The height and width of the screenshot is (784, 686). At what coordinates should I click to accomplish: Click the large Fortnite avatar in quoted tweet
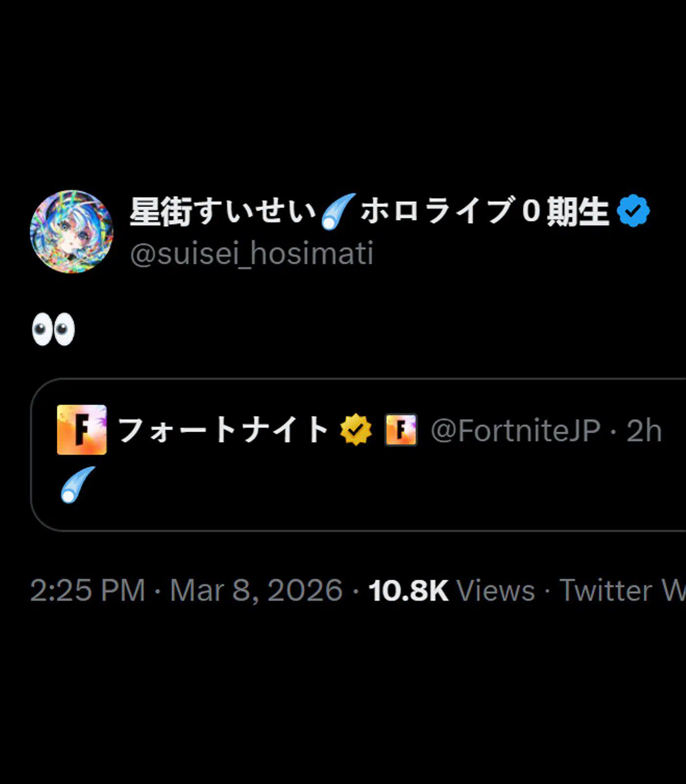81,430
